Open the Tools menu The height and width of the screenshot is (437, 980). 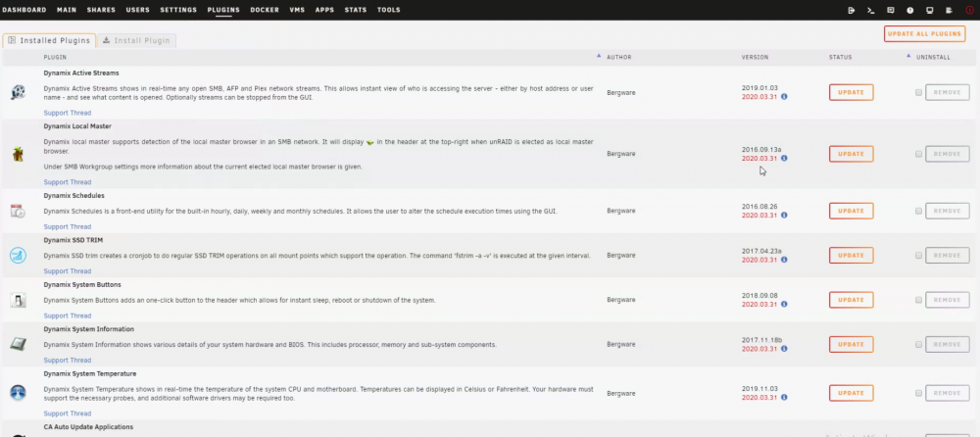(389, 10)
